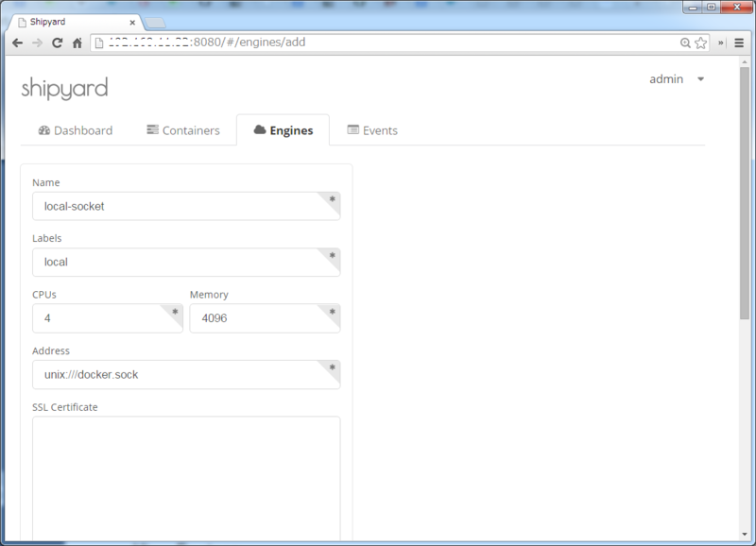Click the SSL Certificate text area

[186, 472]
